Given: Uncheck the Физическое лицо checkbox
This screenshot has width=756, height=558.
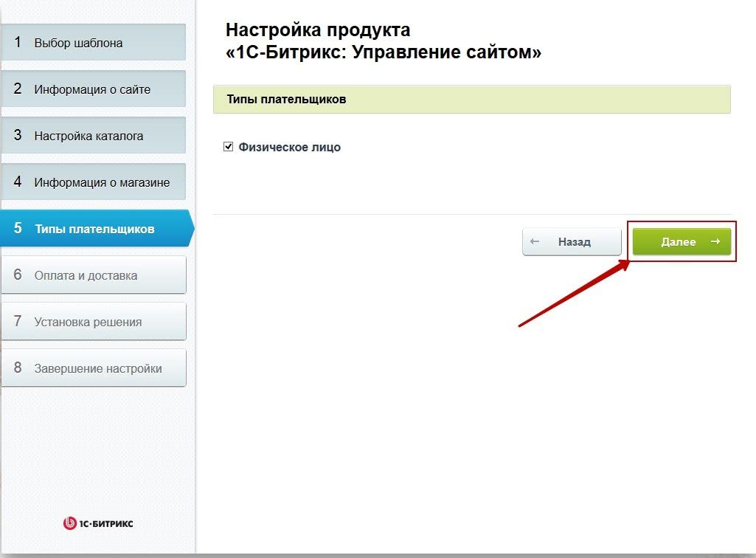Looking at the screenshot, I should pyautogui.click(x=229, y=146).
